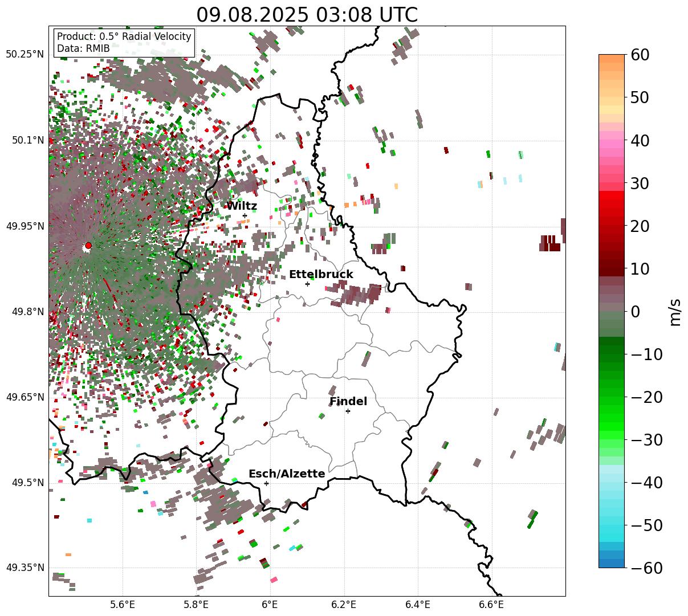Click the colorbar at 40 m/s pink
The width and height of the screenshot is (688, 616).
612,140
